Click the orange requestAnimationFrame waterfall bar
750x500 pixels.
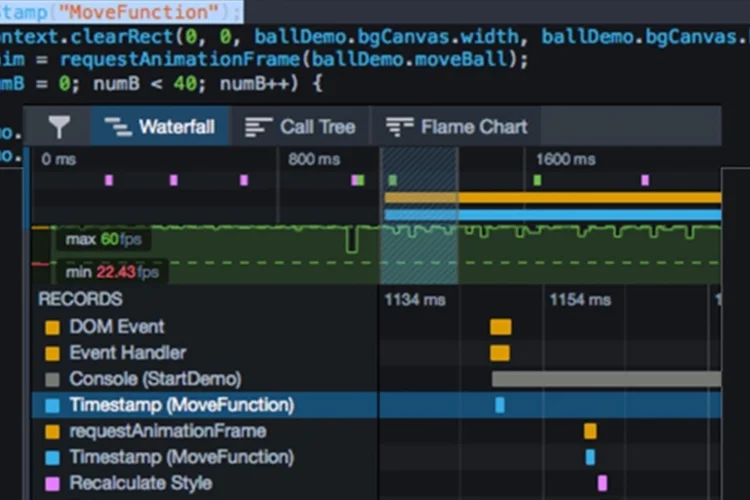click(590, 431)
